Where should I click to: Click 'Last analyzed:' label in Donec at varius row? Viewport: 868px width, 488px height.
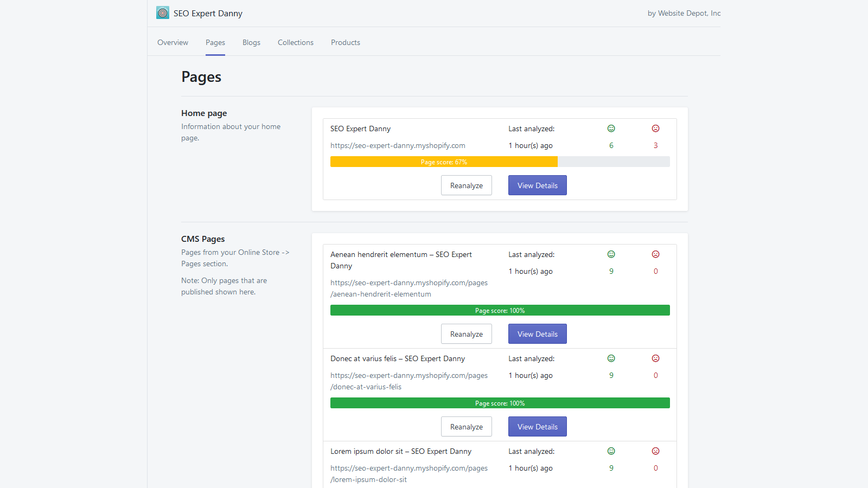click(x=532, y=358)
